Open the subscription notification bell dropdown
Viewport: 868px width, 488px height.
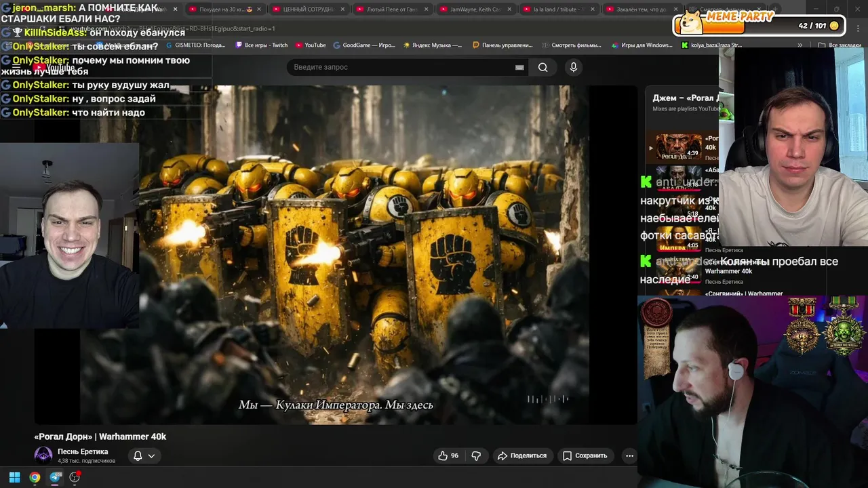pyautogui.click(x=144, y=455)
